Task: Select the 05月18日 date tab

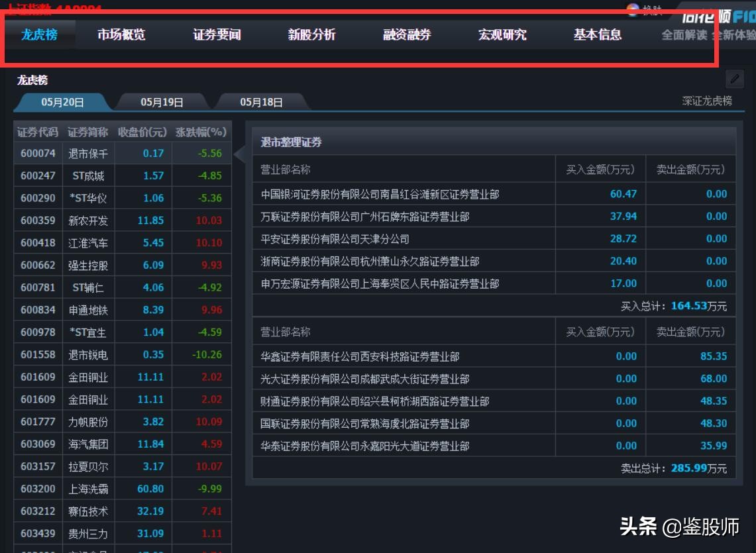Action: (260, 102)
